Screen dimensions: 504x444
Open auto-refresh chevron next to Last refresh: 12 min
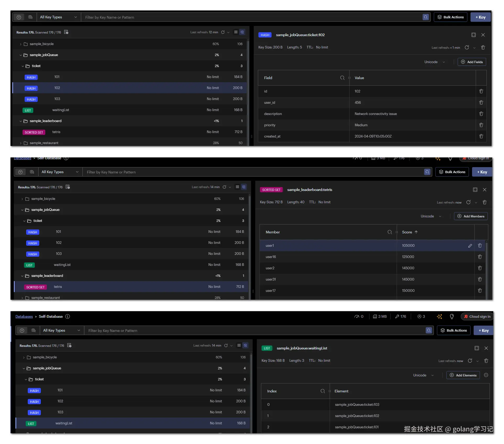[228, 32]
